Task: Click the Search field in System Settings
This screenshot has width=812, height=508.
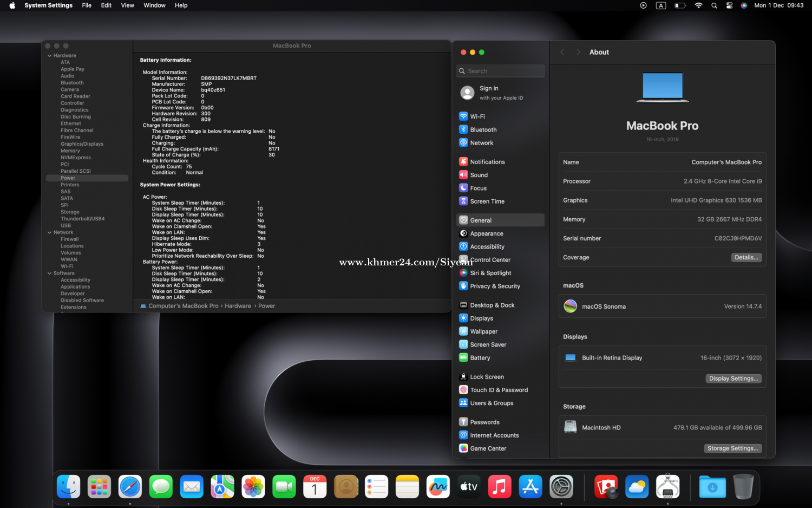Action: click(501, 71)
